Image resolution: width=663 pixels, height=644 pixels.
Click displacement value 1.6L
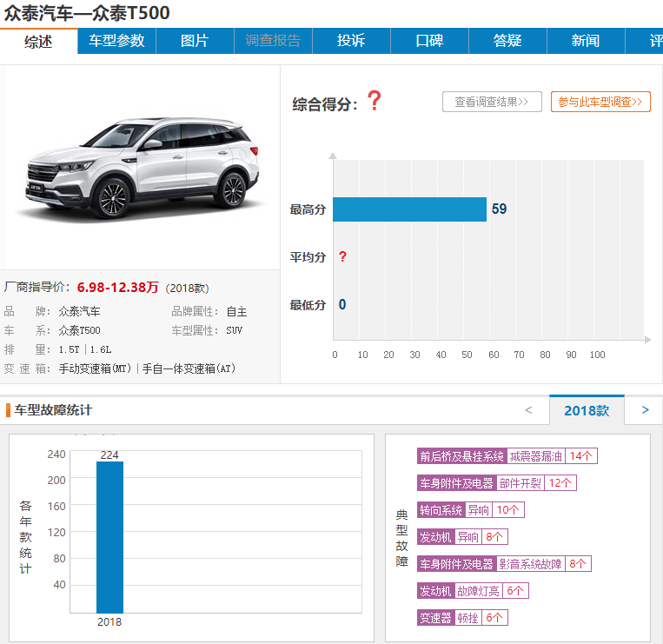click(x=101, y=349)
